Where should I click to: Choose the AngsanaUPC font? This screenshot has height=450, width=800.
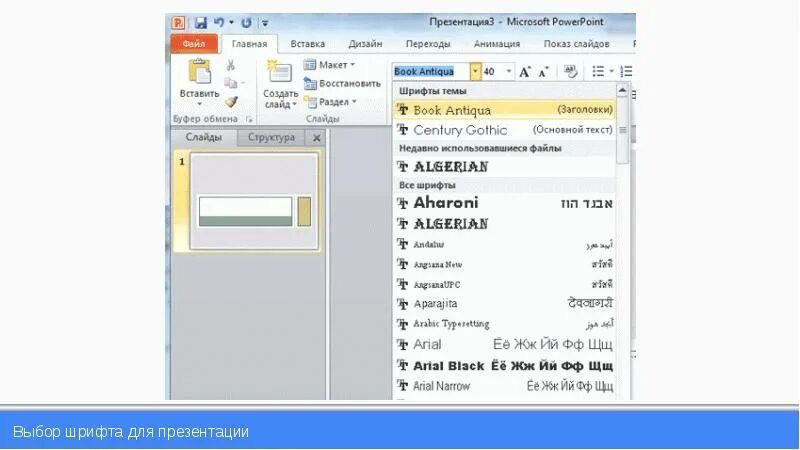pos(505,284)
